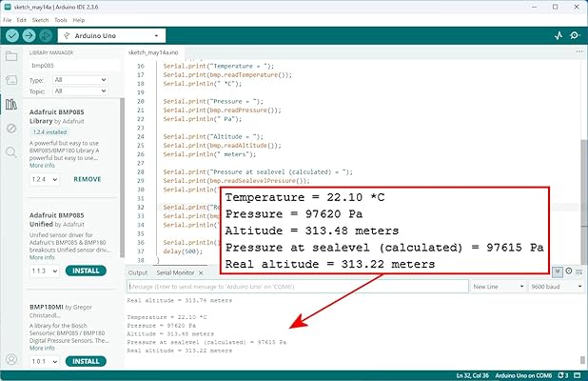This screenshot has height=381, width=588.
Task: Click code line 25 readAltitude call
Action: 222,146
